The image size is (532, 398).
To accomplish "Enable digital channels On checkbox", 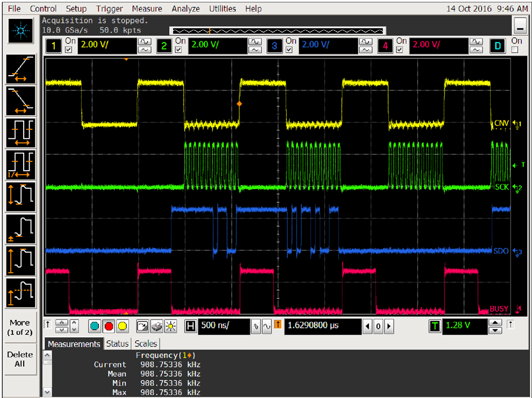I will click(x=515, y=50).
